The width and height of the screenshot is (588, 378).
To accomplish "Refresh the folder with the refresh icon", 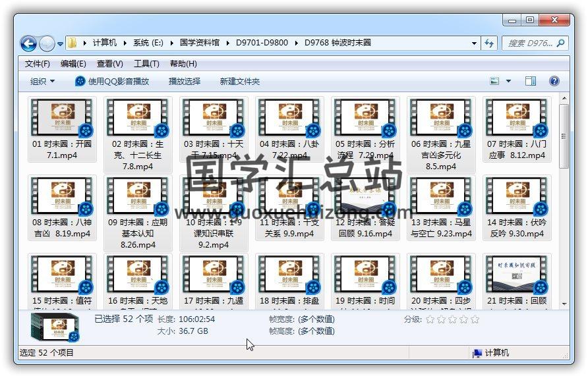I will (489, 43).
